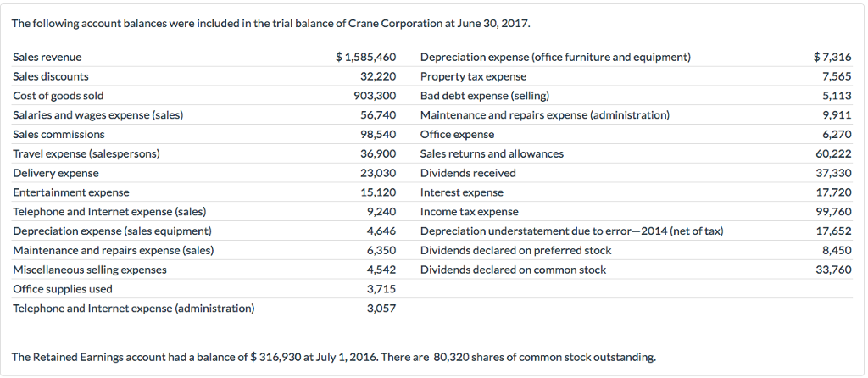Click Depreciation understatement due to error label
This screenshot has width=868, height=378.
click(x=571, y=231)
